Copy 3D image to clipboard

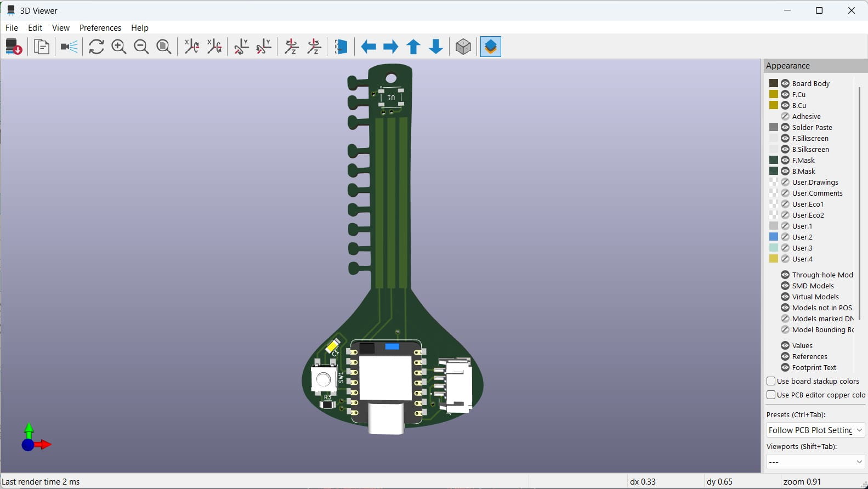[x=42, y=47]
